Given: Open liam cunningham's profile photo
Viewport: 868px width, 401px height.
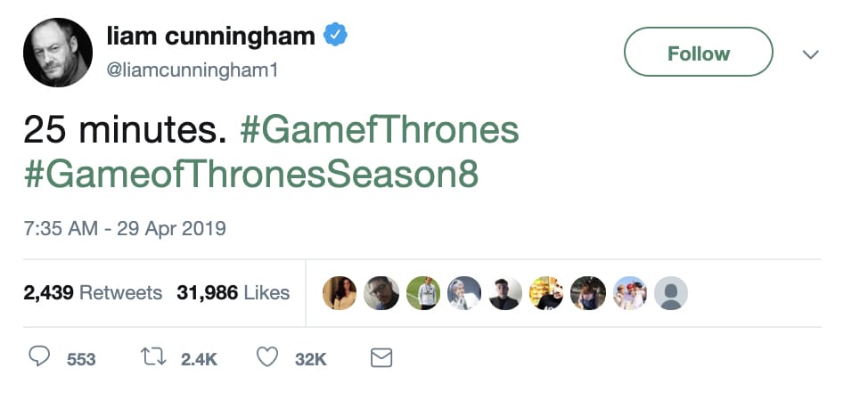Looking at the screenshot, I should 58,53.
